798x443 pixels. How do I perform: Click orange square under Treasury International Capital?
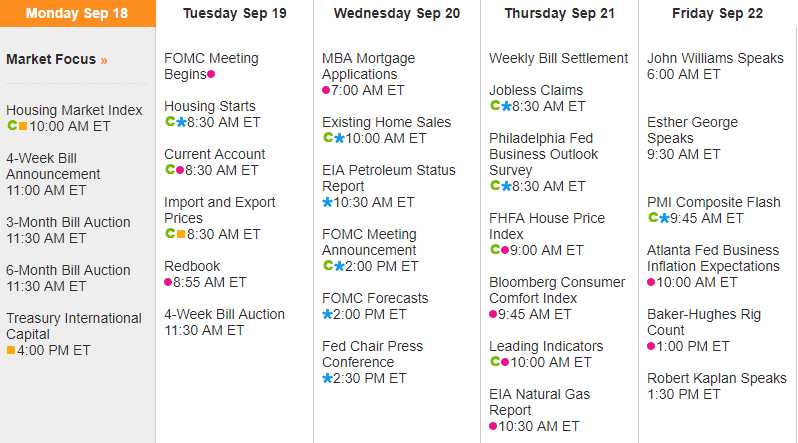[x=11, y=350]
